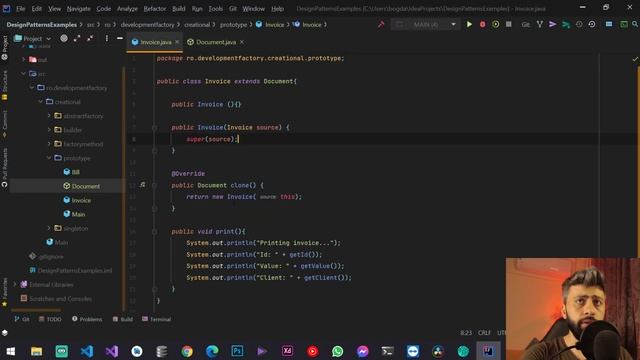Screen dimensions: 640x360
Task: Open the Commit tool window from the left strip
Action: point(4,124)
